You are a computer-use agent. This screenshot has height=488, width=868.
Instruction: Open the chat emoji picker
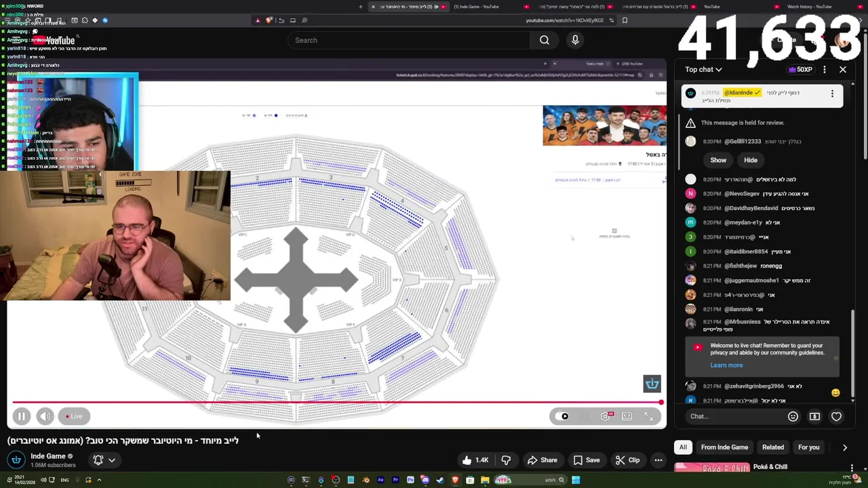793,416
